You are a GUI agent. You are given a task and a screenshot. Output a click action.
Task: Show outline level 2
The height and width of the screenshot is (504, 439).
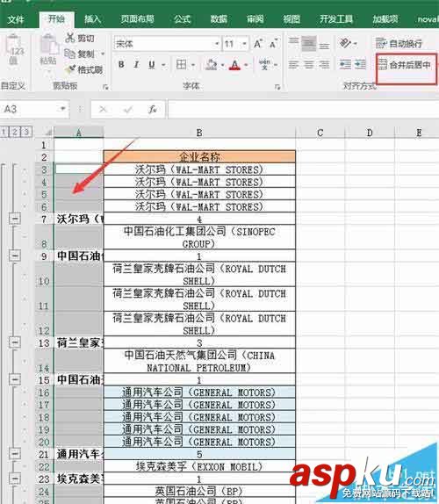pyautogui.click(x=15, y=131)
